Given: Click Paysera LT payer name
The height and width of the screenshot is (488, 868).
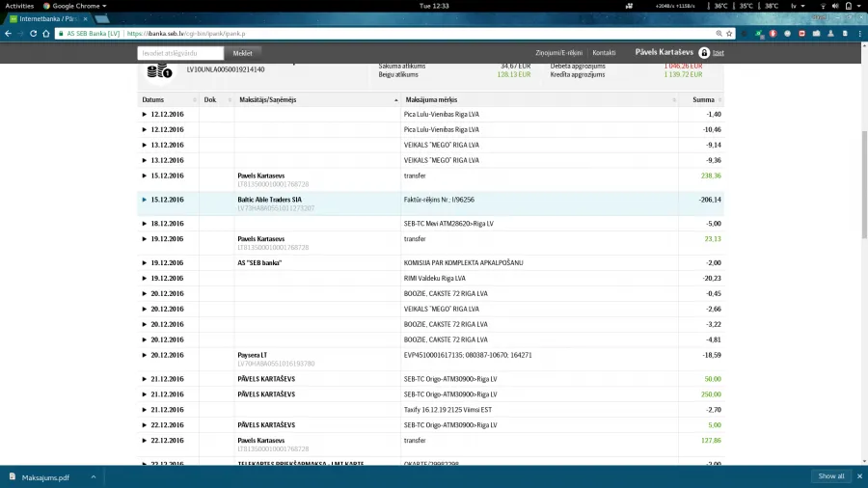Looking at the screenshot, I should (x=253, y=355).
